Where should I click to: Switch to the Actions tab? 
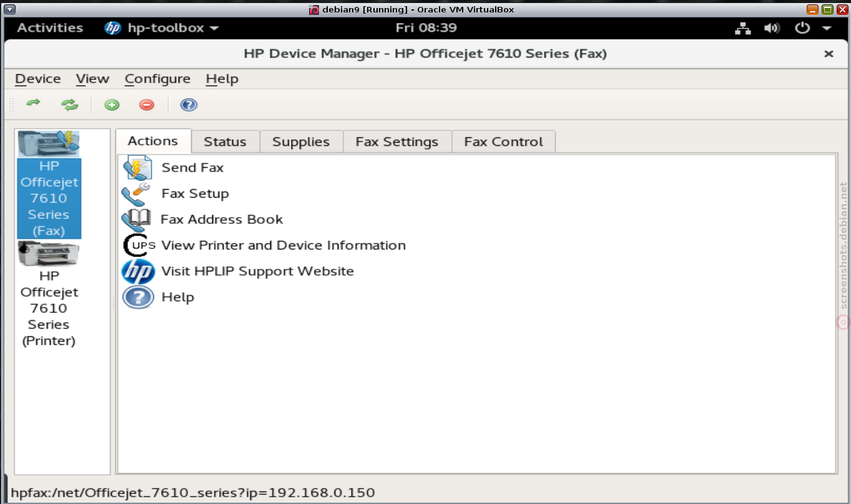pos(153,141)
